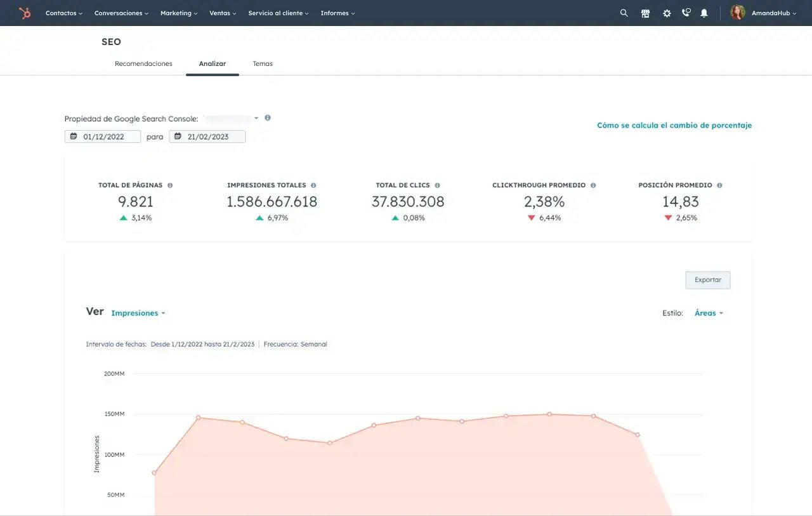Open the Áreas style dropdown
Image resolution: width=812 pixels, height=516 pixels.
point(708,312)
